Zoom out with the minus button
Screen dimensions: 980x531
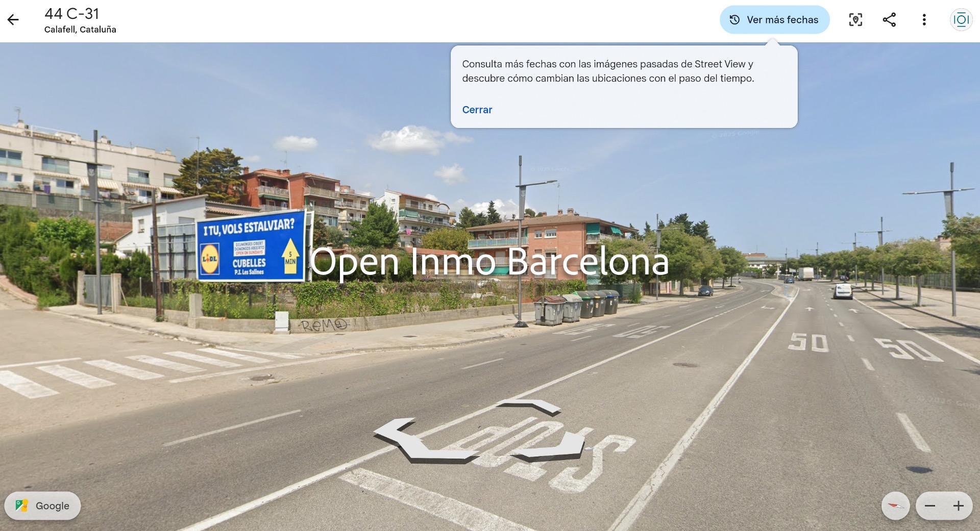[x=929, y=505]
